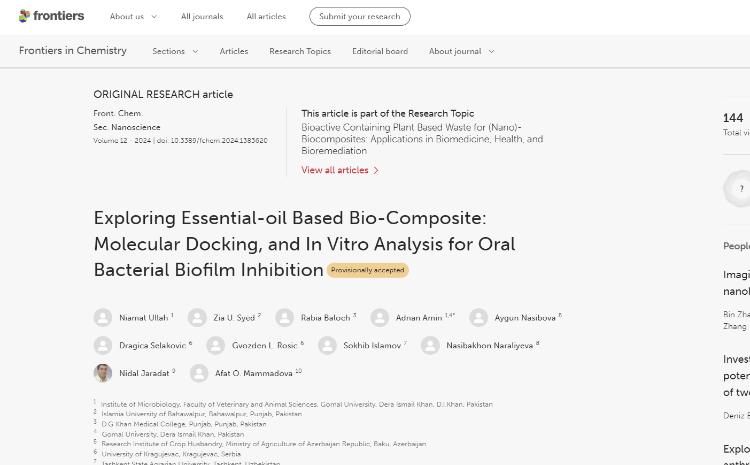The height and width of the screenshot is (465, 750).
Task: Click the Submit your research button
Action: (x=359, y=16)
